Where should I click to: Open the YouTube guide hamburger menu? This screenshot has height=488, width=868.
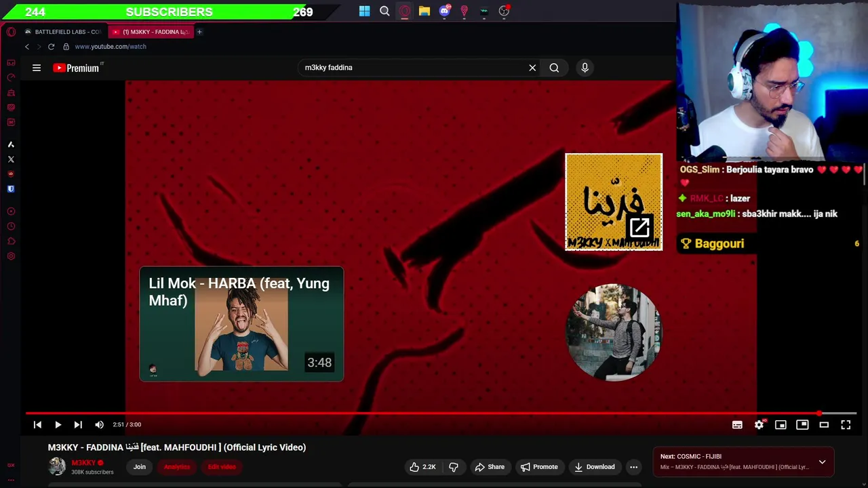tap(37, 68)
